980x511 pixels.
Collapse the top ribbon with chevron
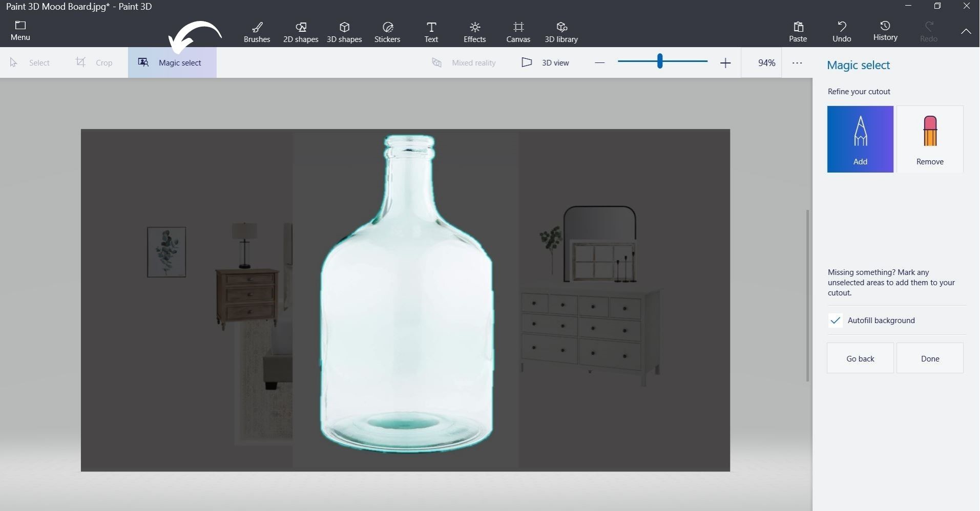[966, 31]
